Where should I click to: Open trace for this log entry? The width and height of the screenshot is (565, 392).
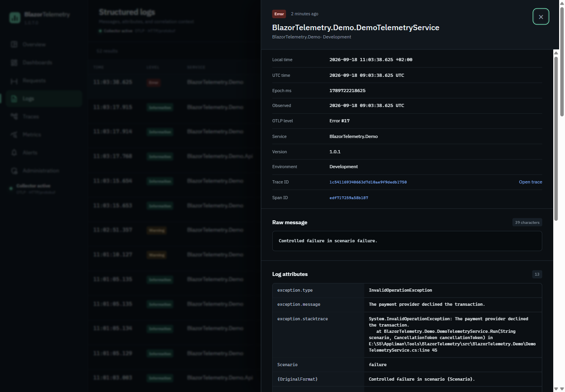tap(530, 182)
